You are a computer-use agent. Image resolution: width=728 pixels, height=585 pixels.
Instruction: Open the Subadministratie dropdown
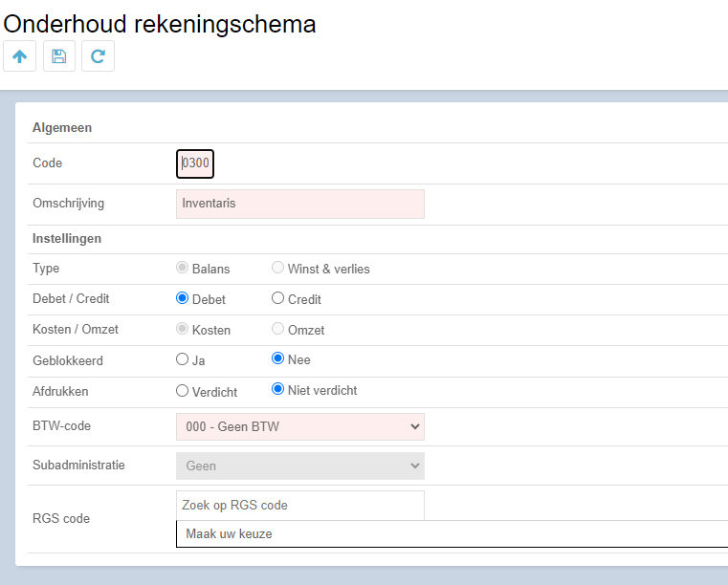(300, 466)
